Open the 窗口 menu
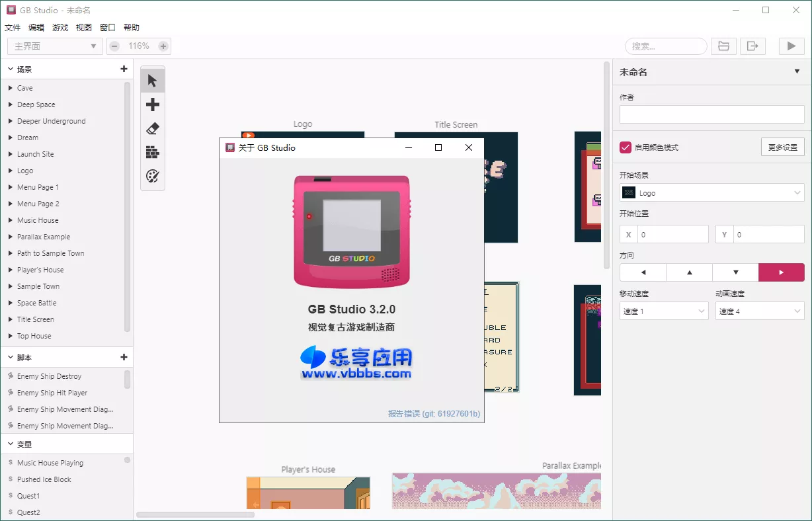 108,28
